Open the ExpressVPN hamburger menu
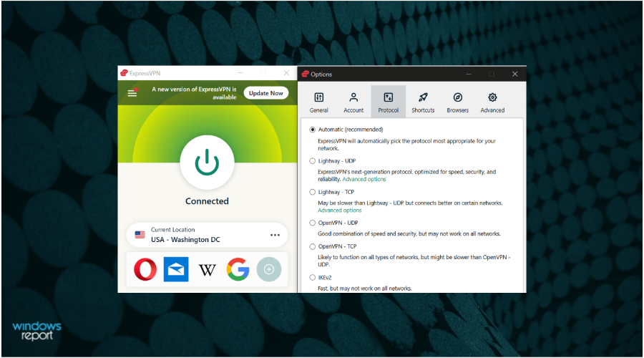644x358 pixels. tap(132, 93)
